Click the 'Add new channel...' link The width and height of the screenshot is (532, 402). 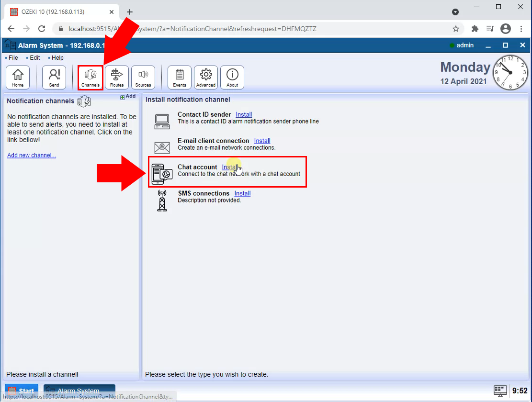click(x=32, y=156)
